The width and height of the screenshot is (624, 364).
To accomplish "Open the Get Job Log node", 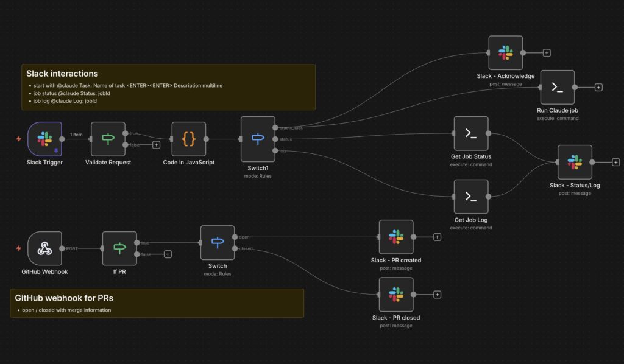I will pos(470,196).
